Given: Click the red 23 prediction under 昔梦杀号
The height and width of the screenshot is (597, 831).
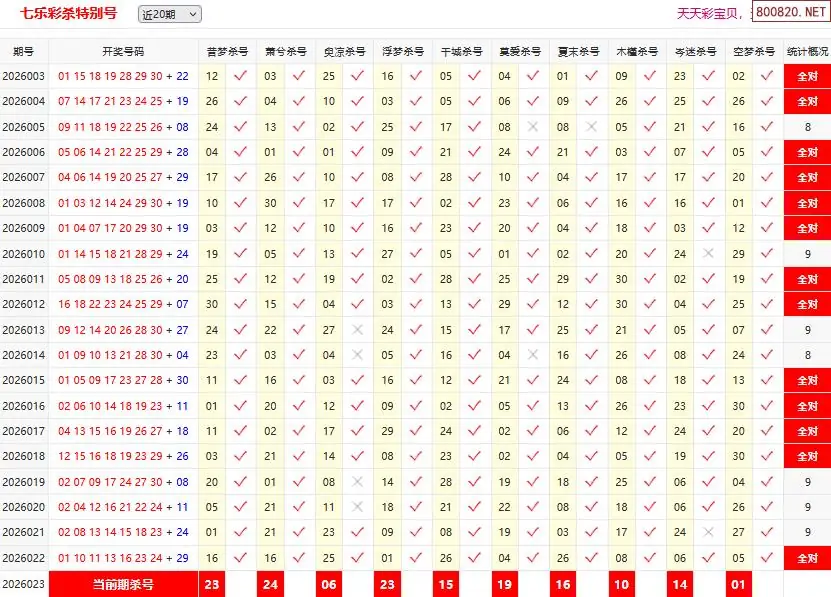Looking at the screenshot, I should (212, 584).
